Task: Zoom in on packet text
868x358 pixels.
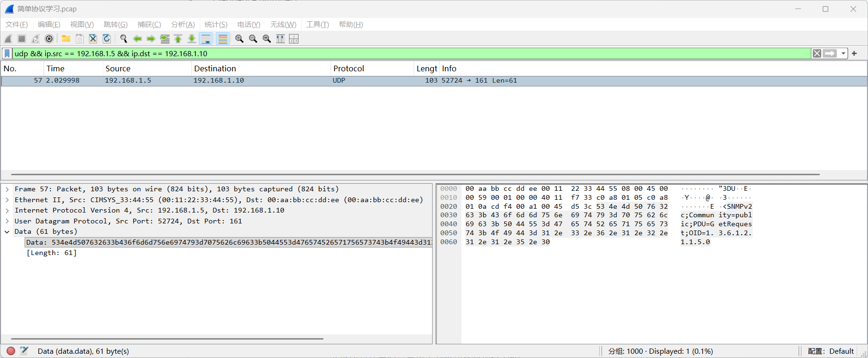Action: tap(239, 39)
